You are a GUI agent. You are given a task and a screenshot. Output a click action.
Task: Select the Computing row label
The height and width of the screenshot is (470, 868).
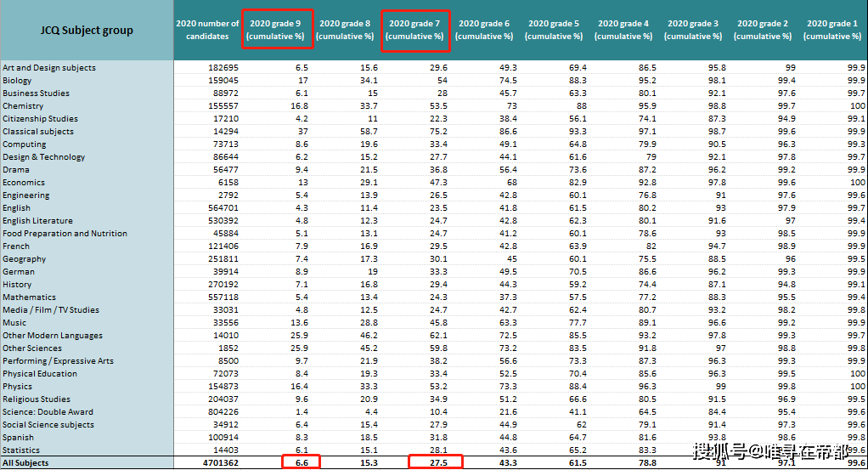[x=25, y=144]
